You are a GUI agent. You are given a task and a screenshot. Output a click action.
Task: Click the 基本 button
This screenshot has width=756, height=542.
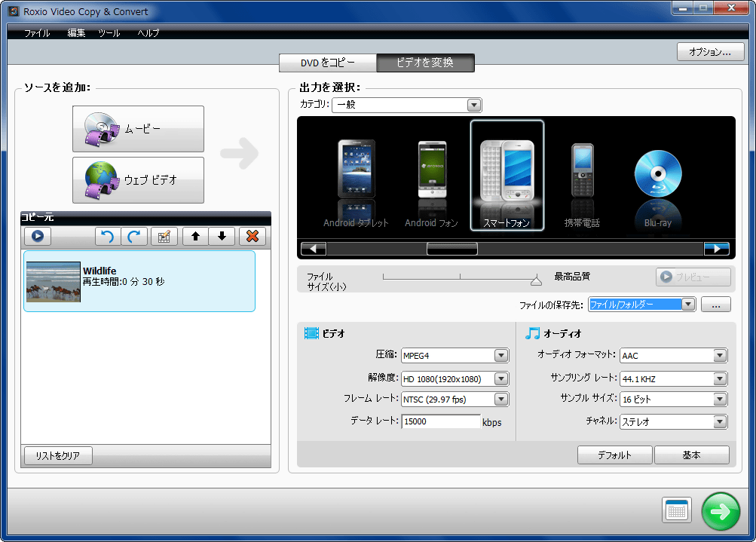(x=691, y=455)
